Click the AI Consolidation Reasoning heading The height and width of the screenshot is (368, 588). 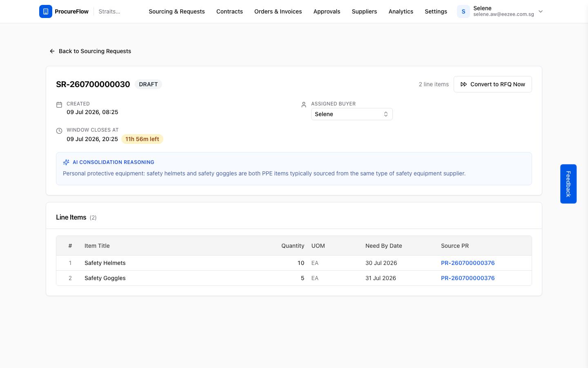(114, 162)
